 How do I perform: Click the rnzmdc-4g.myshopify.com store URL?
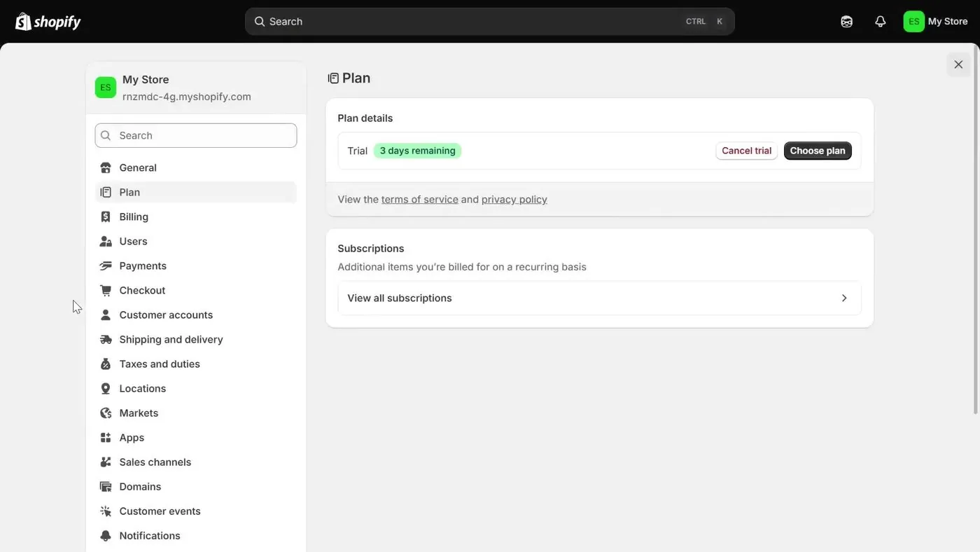(x=187, y=97)
